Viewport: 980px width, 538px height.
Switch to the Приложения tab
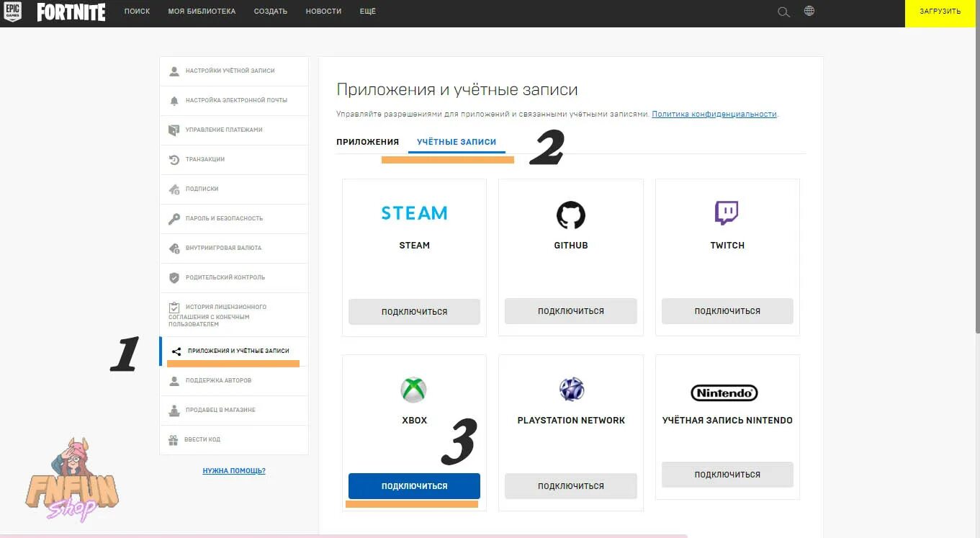point(367,142)
